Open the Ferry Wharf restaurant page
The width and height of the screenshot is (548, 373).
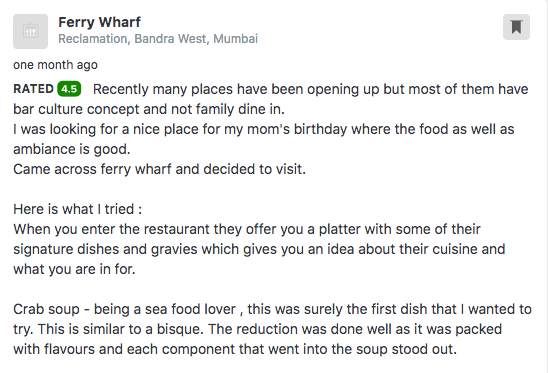99,22
